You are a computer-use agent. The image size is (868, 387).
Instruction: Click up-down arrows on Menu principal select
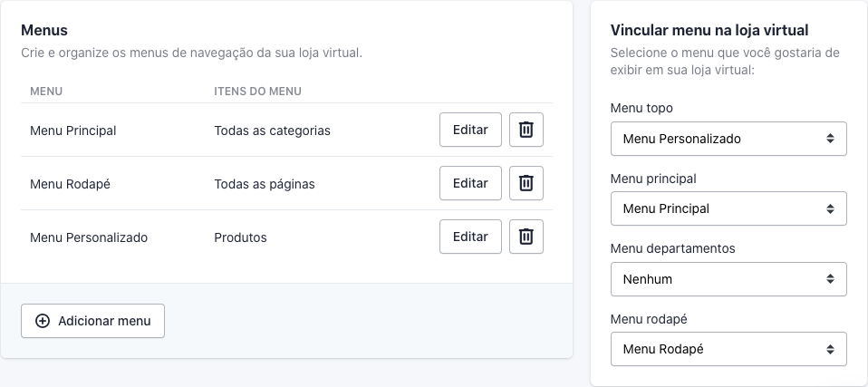coord(830,208)
